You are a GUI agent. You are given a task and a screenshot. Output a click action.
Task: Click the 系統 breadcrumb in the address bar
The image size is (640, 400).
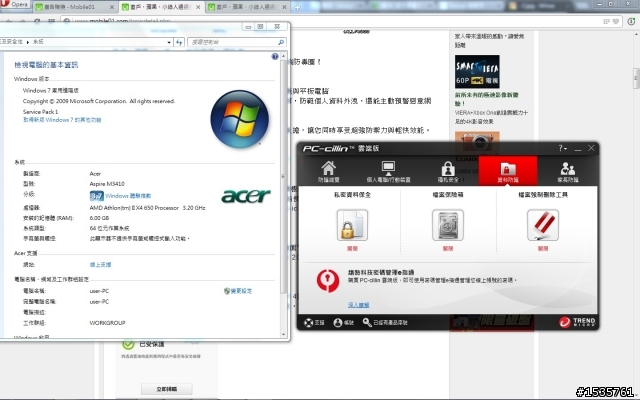point(38,42)
